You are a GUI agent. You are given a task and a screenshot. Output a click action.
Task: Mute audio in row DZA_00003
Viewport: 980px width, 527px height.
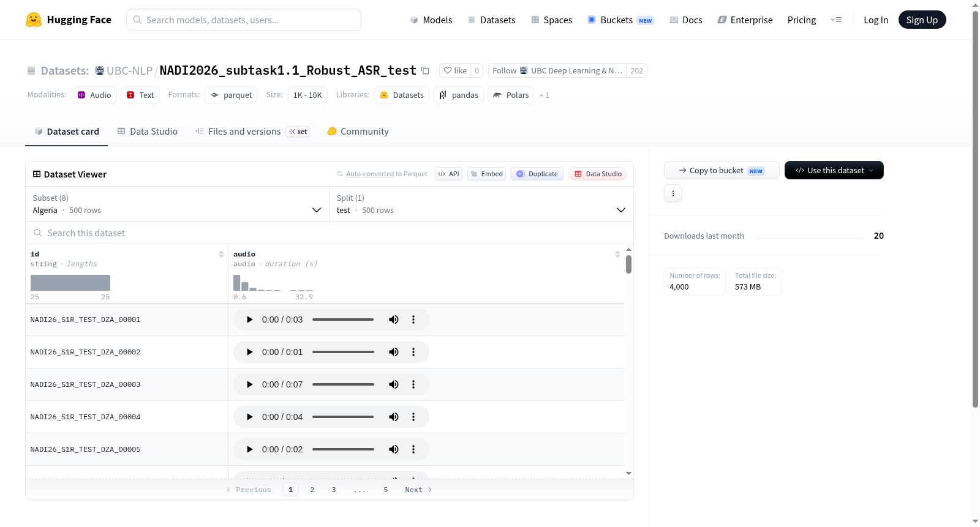tap(394, 384)
